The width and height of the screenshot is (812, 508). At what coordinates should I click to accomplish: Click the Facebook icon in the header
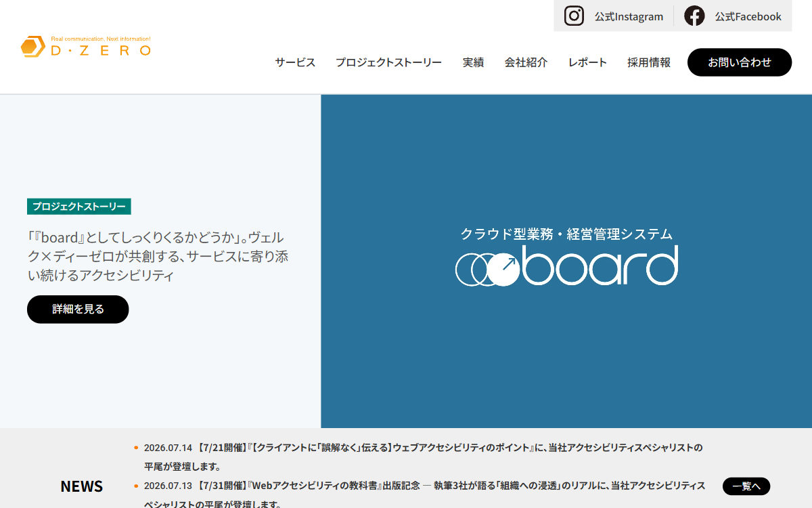(694, 16)
